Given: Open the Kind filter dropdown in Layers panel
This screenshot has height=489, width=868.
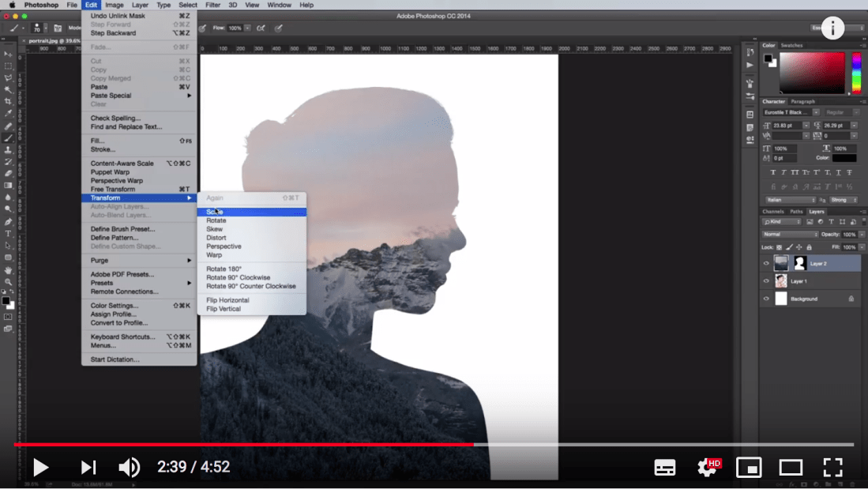Looking at the screenshot, I should coord(782,222).
